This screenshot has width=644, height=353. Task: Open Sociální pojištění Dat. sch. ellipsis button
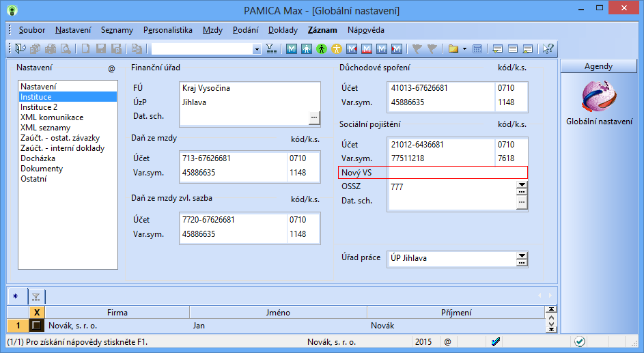tap(522, 202)
